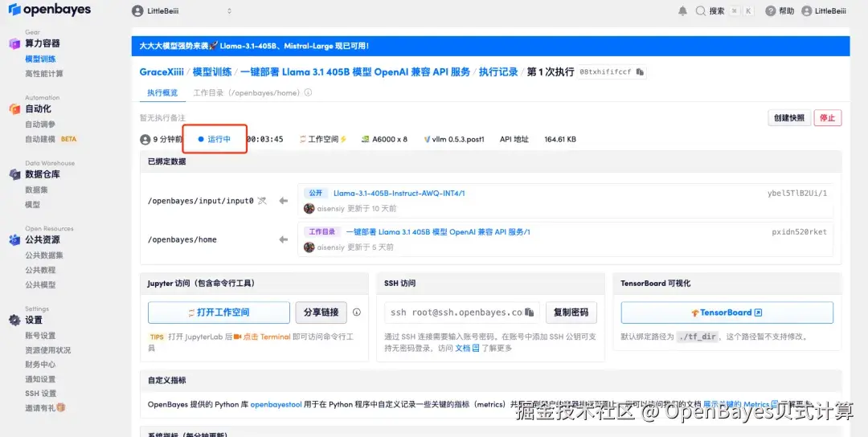Open 邀请有礼 in the sidebar
The image size is (868, 437).
(x=45, y=408)
